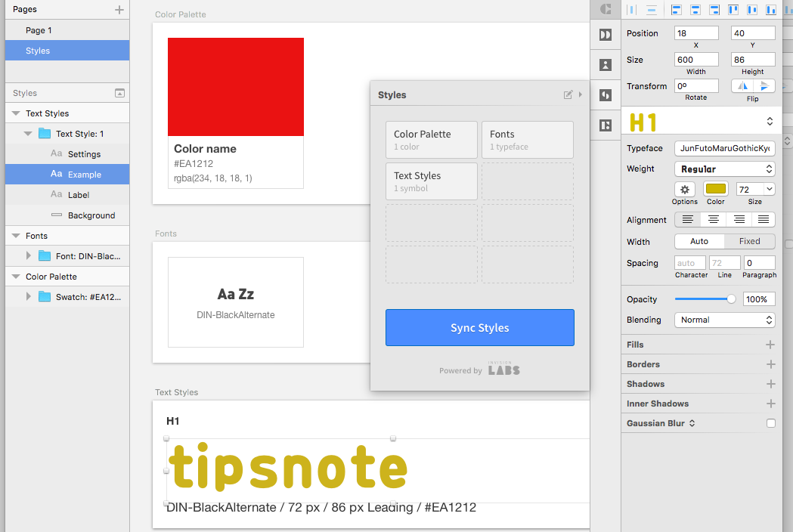This screenshot has height=532, width=793.
Task: Set text alignment to right
Action: 739,219
